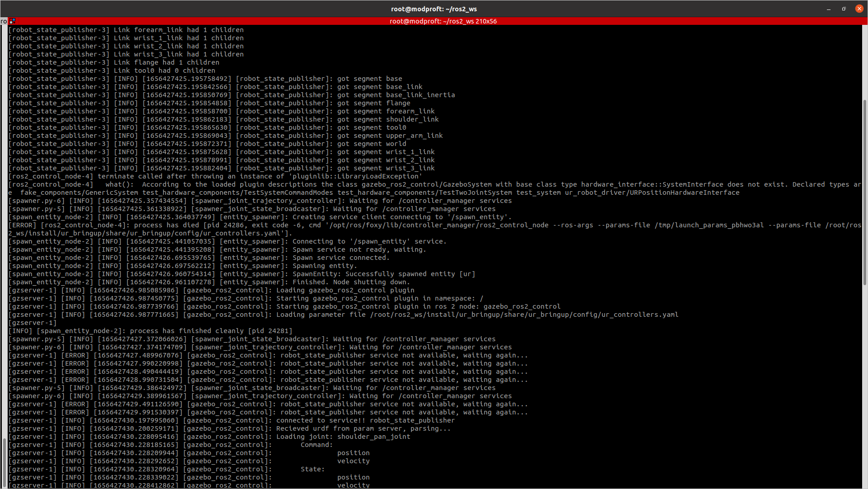Image resolution: width=868 pixels, height=489 pixels.
Task: Click 'fake_components/GenericSystem' in declared types
Action: point(79,193)
